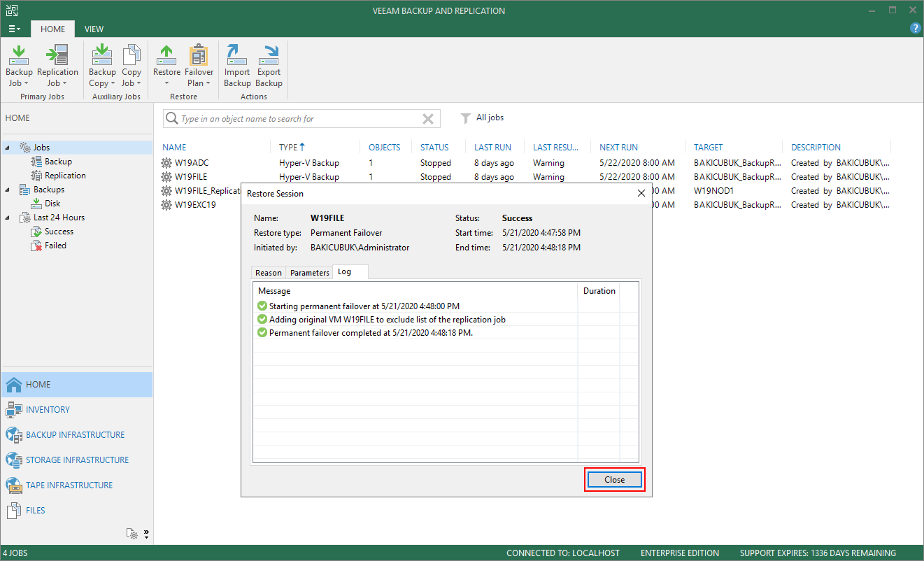Sort by the DESCRIPTION column header
The width and height of the screenshot is (924, 561).
(816, 148)
